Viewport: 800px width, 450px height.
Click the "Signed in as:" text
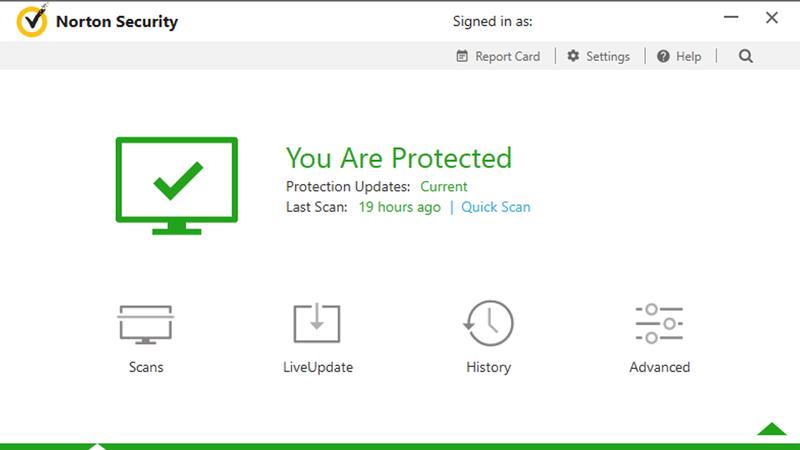coord(492,21)
